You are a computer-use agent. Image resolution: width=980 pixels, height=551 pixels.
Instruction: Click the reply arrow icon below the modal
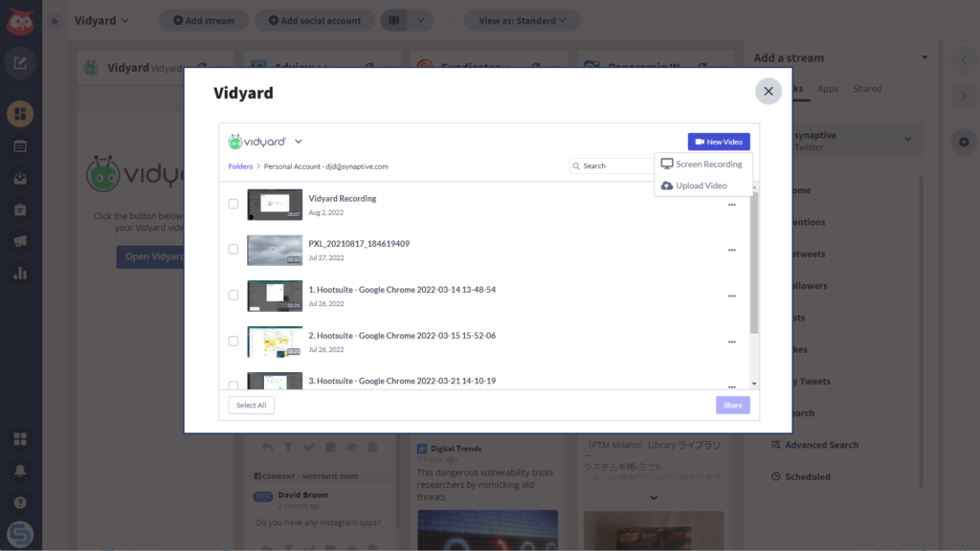(268, 448)
